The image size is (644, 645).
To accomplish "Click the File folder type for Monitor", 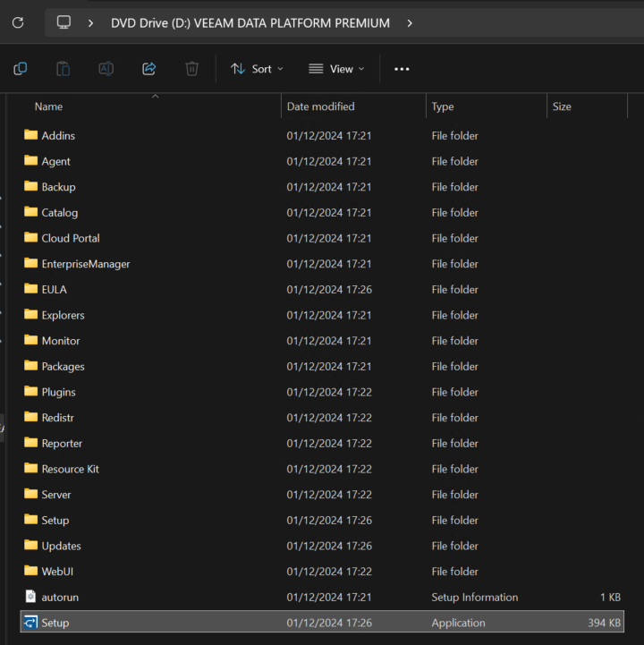I will point(455,341).
